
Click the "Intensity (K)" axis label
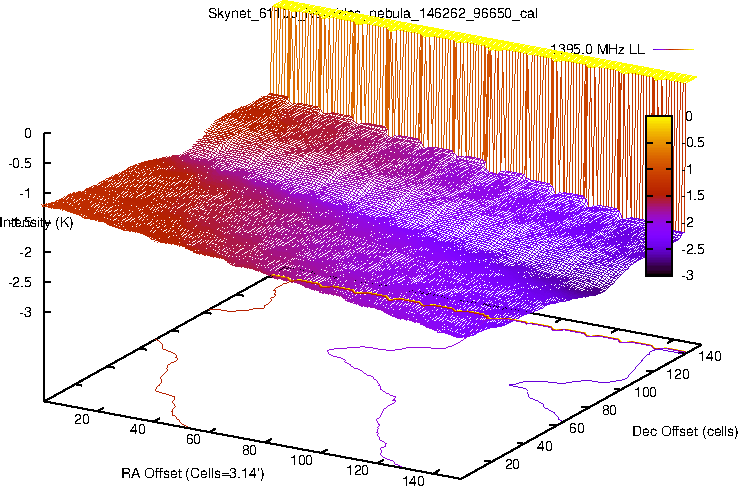pyautogui.click(x=36, y=221)
